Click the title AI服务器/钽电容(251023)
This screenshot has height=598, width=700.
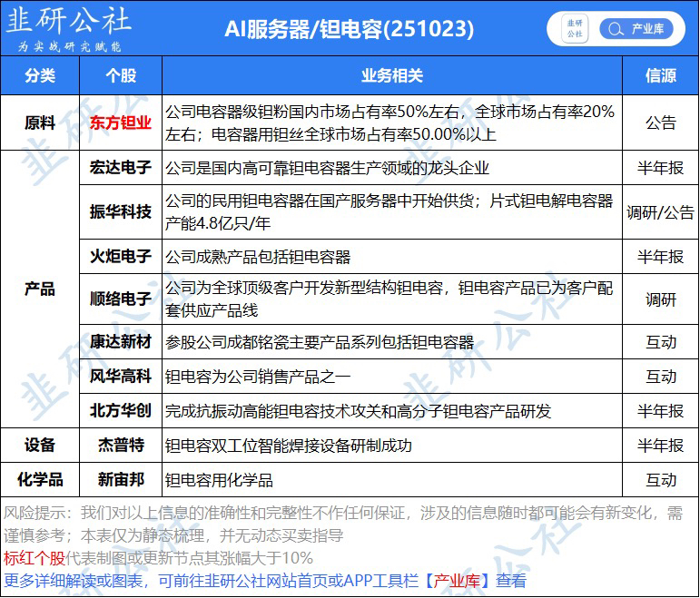coord(349,29)
